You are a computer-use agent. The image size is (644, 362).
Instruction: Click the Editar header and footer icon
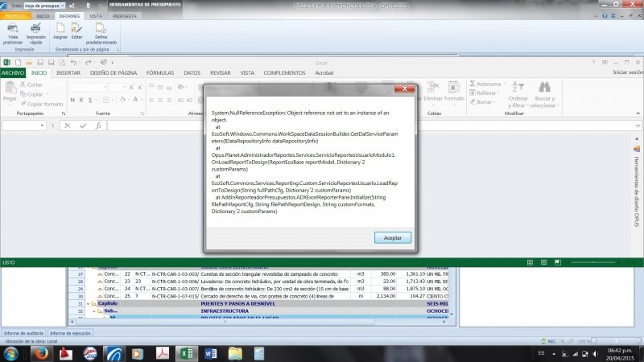point(76,29)
